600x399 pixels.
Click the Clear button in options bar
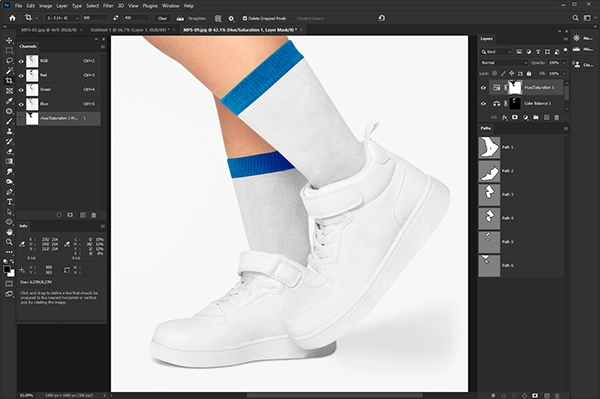[162, 18]
